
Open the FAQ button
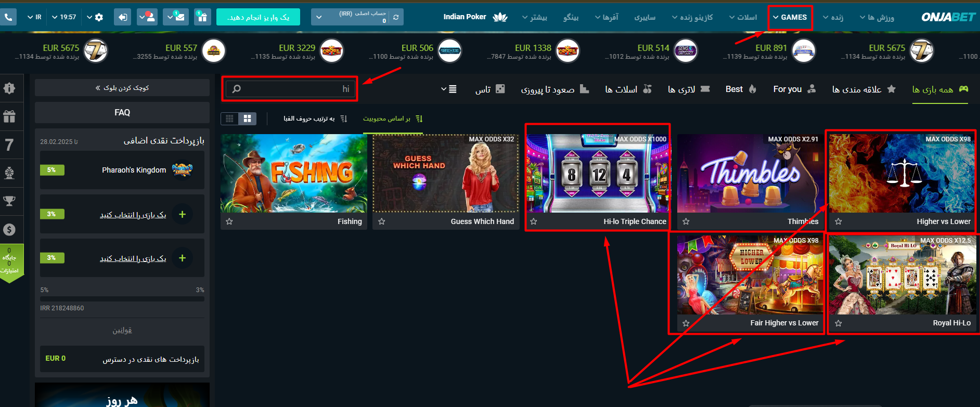coord(122,112)
